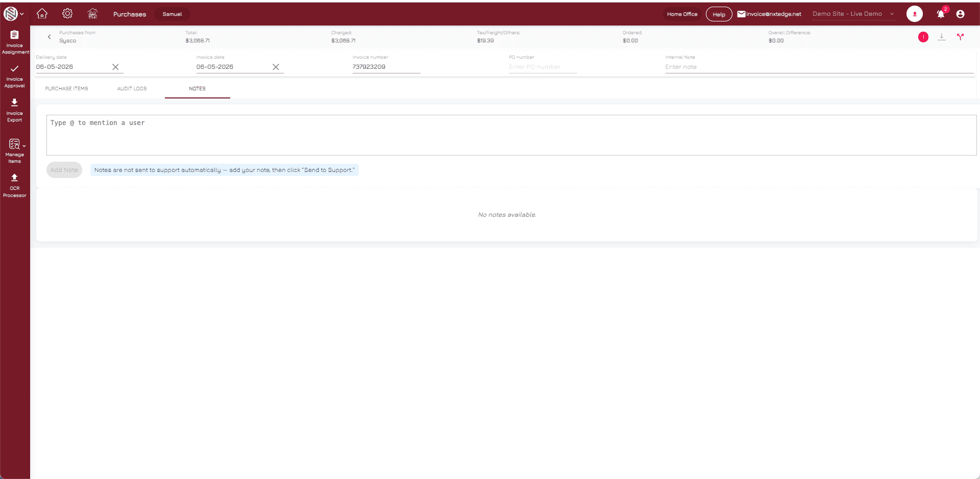The width and height of the screenshot is (980, 479).
Task: Click the app logo in the top-left corner
Action: [x=10, y=14]
